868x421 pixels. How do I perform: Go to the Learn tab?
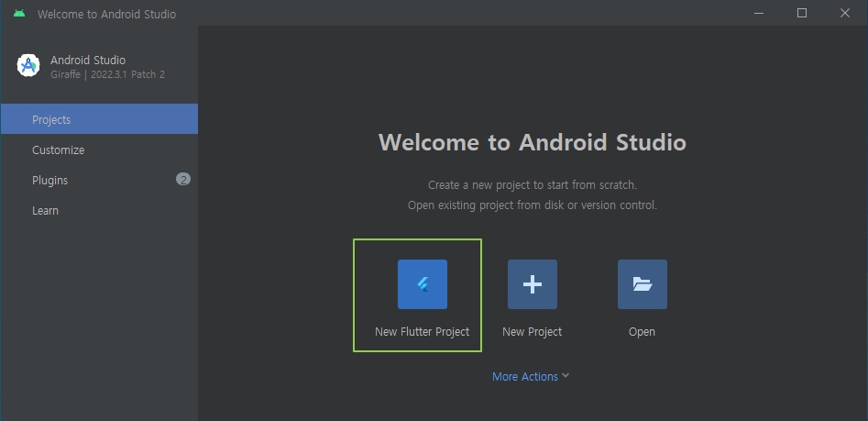click(x=99, y=211)
